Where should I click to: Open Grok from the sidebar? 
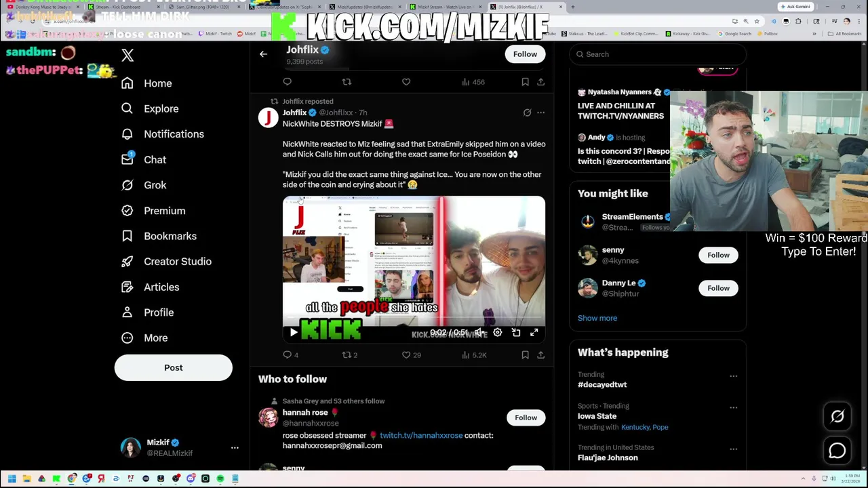(x=143, y=185)
